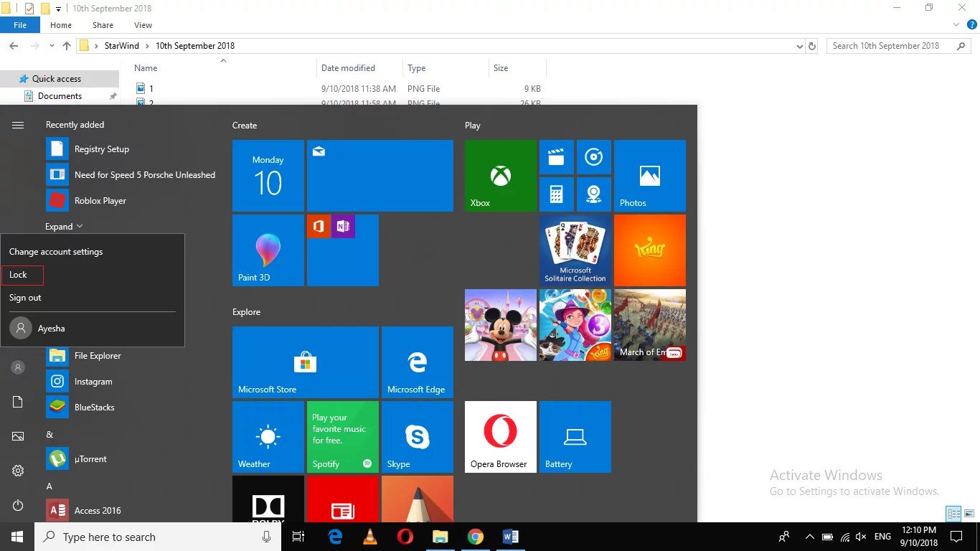The image size is (980, 551).
Task: Launch the Microsoft Edge tile
Action: 417,362
